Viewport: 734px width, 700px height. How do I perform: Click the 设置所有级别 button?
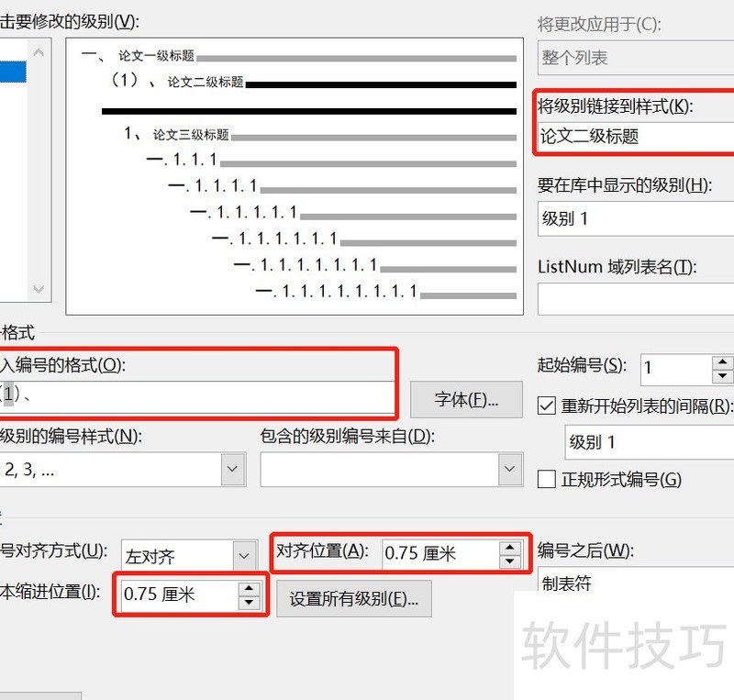(x=354, y=598)
